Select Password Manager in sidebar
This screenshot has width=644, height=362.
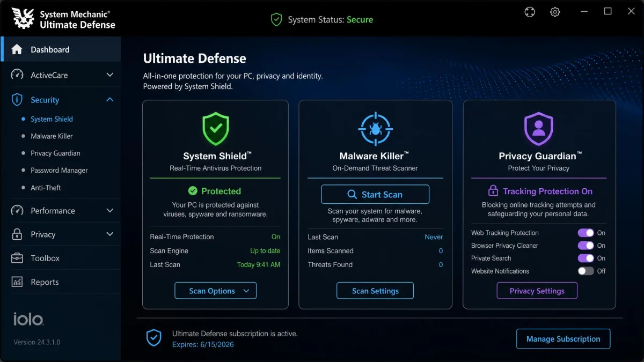(59, 171)
